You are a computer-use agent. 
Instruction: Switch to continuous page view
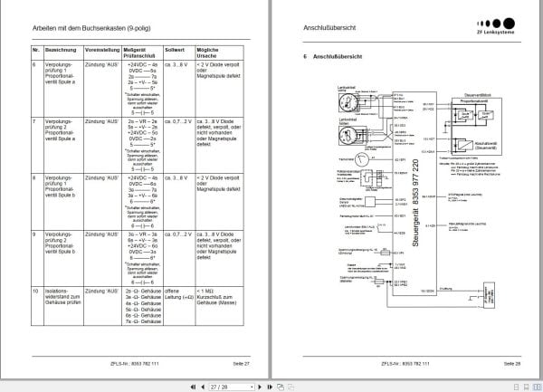tap(526, 387)
